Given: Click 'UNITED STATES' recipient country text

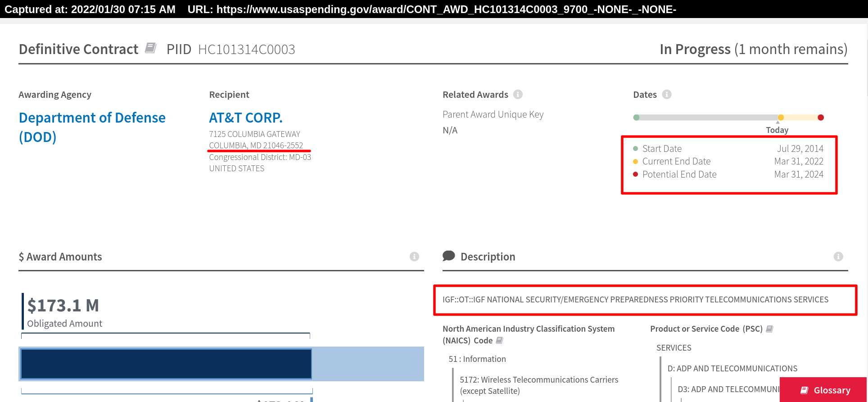Looking at the screenshot, I should click(237, 169).
